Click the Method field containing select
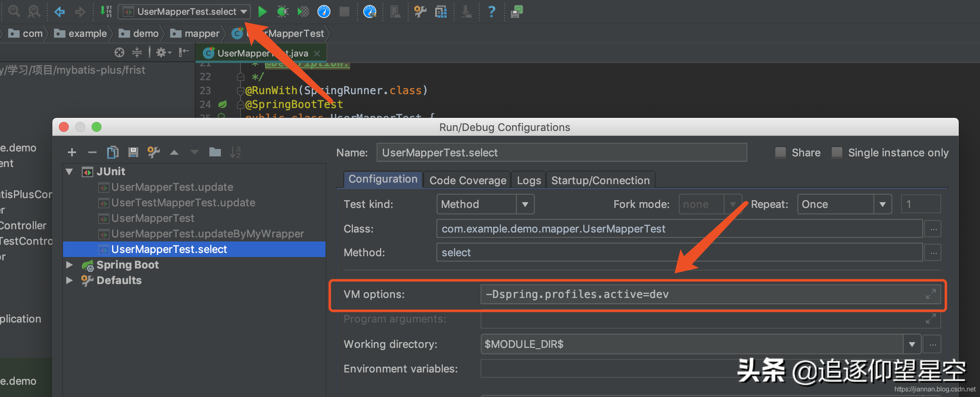The height and width of the screenshot is (397, 980). [x=679, y=253]
